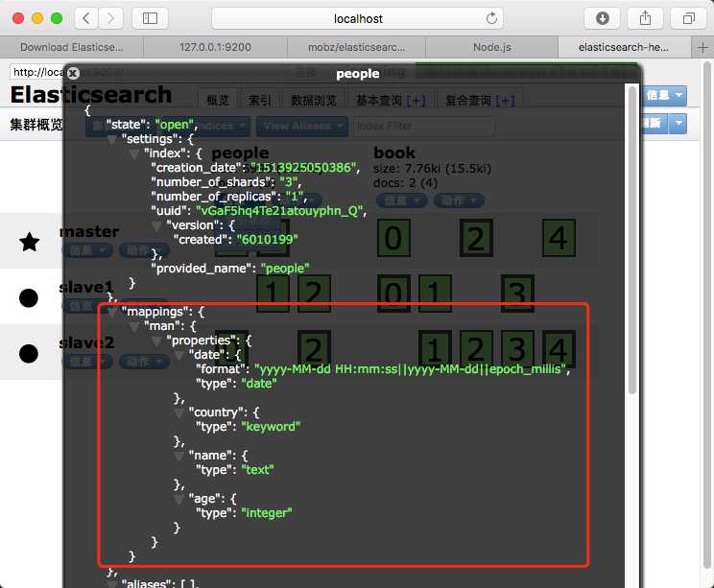Viewport: 714px width, 588px height.
Task: Open a new Safari tab
Action: 702,47
